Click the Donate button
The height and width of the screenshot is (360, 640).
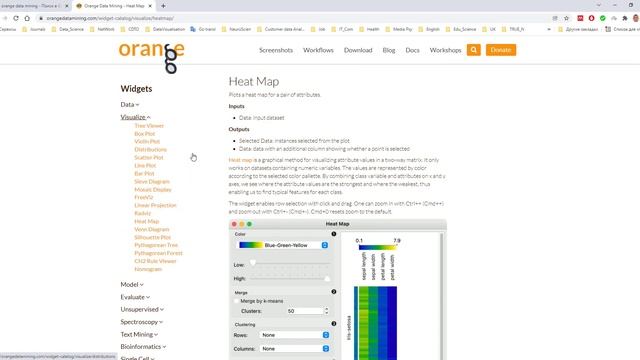pyautogui.click(x=501, y=50)
